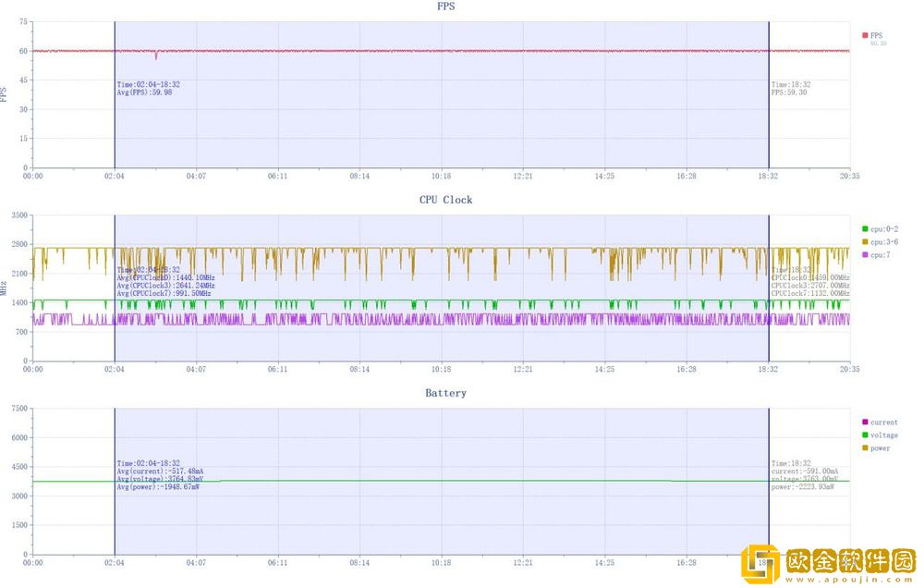Click the 20:35 label on CPU Clock axis

849,369
